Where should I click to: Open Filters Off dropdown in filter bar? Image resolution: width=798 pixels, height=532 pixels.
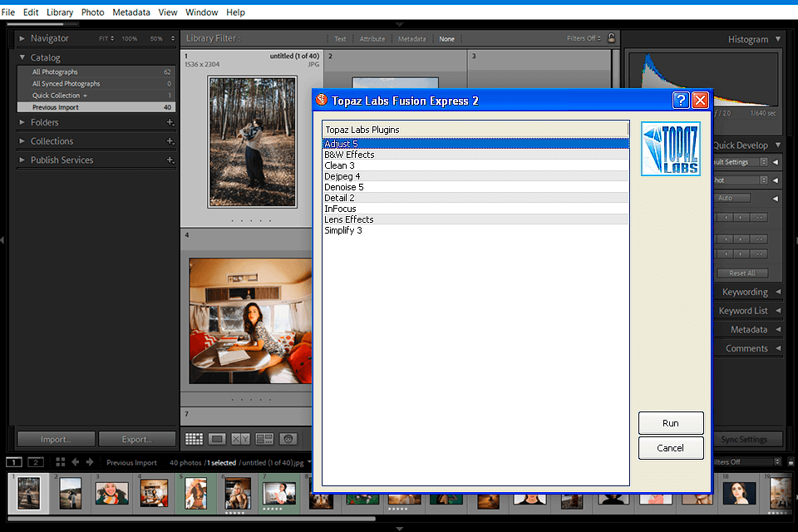[x=584, y=38]
